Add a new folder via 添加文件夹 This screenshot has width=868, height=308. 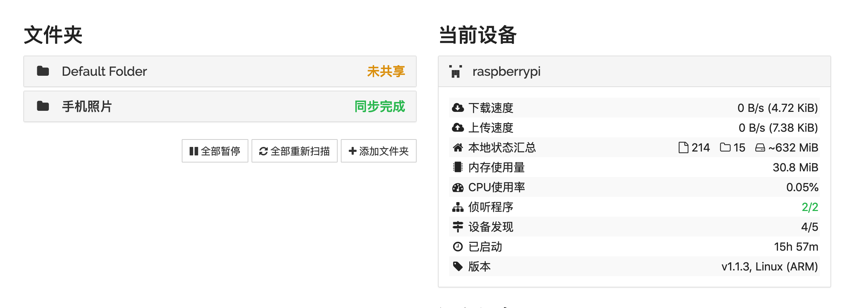tap(378, 151)
